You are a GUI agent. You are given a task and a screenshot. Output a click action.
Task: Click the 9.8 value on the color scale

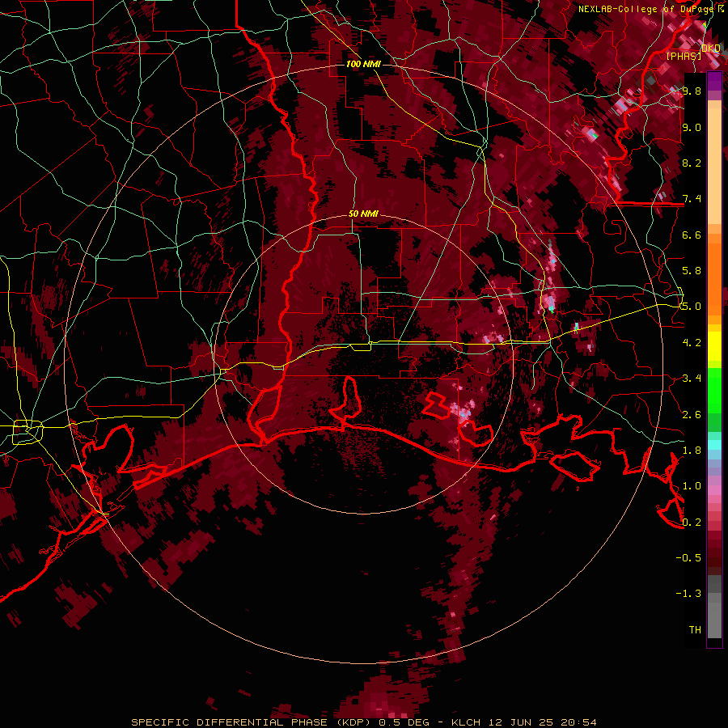coord(692,91)
